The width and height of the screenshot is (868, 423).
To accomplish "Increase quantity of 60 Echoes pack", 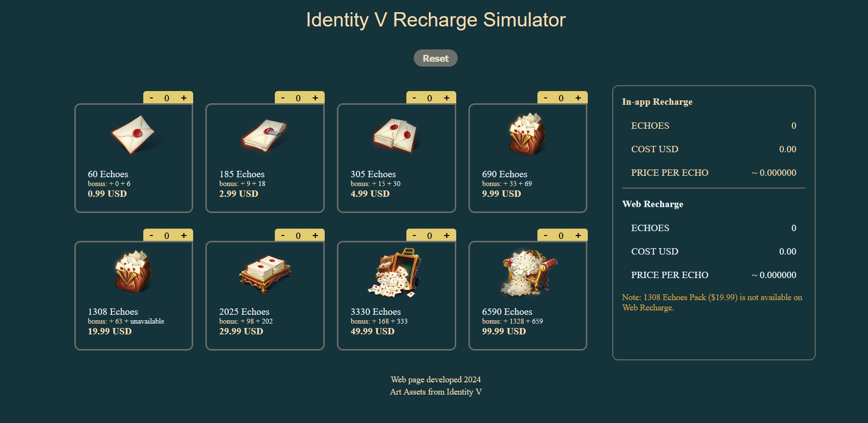I will click(x=184, y=98).
